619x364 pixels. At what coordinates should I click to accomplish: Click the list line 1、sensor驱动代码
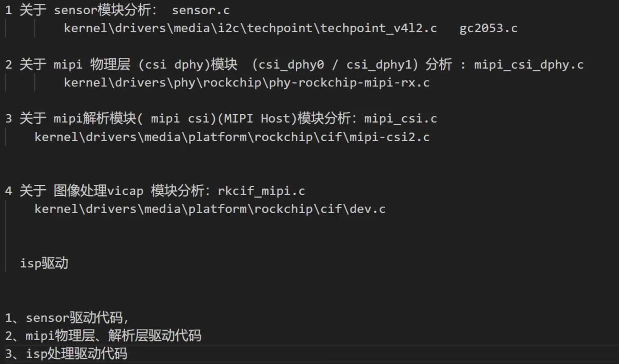[67, 318]
